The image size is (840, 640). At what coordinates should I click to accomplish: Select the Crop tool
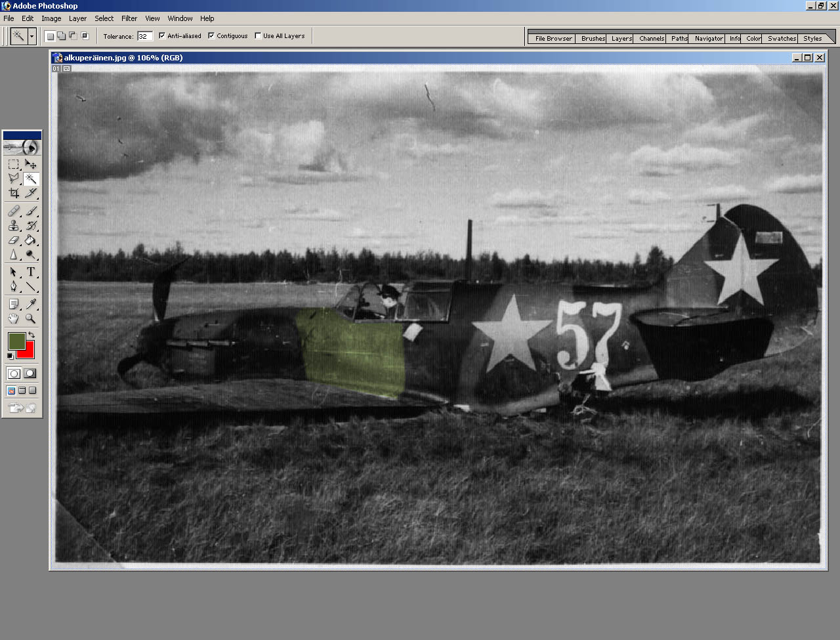click(x=14, y=193)
